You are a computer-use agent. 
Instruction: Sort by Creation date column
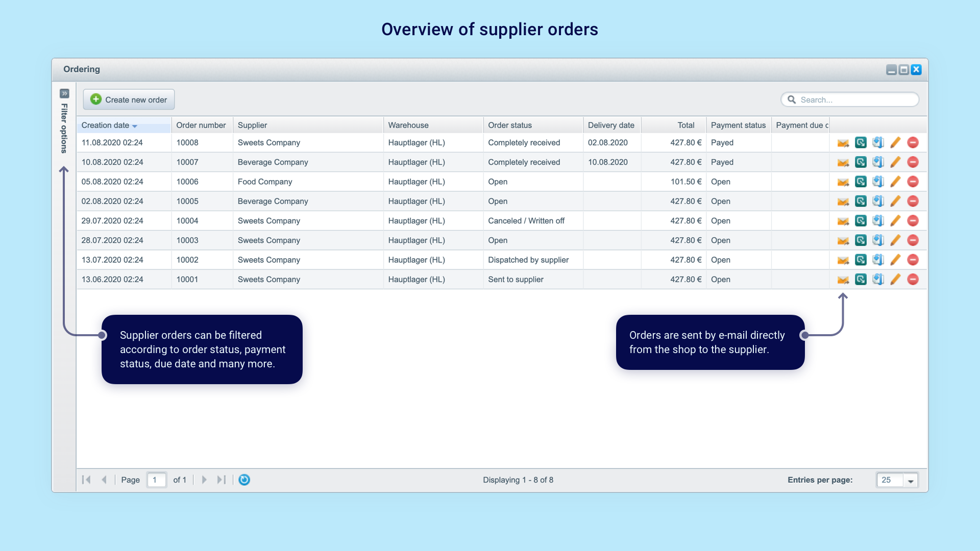[x=124, y=126]
